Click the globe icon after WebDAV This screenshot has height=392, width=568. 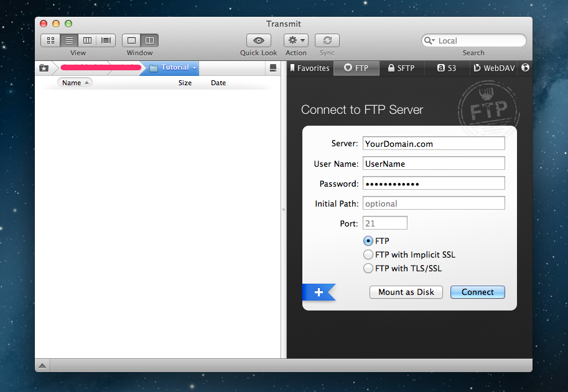pyautogui.click(x=525, y=68)
